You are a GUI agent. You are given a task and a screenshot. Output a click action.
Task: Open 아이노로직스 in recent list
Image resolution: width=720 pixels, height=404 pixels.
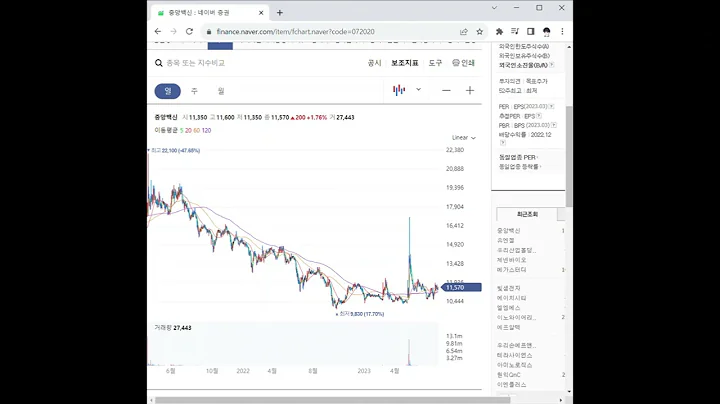[515, 365]
